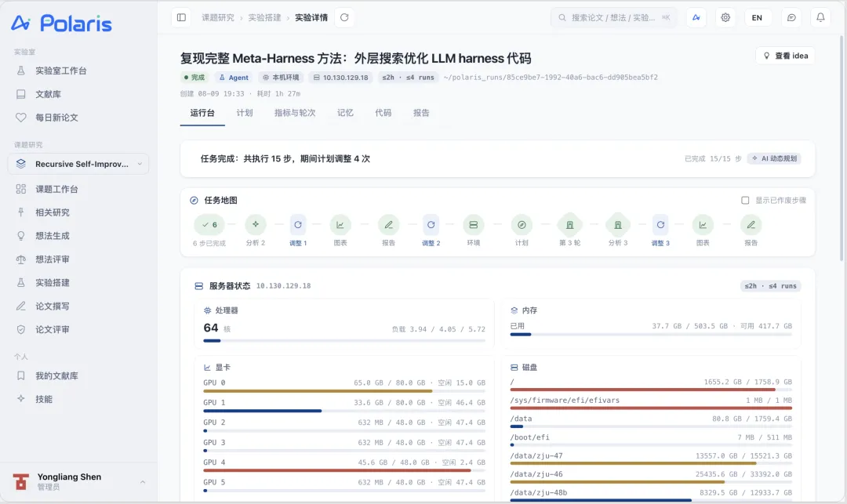
Task: Switch to the 记忆 tab
Action: [345, 114]
